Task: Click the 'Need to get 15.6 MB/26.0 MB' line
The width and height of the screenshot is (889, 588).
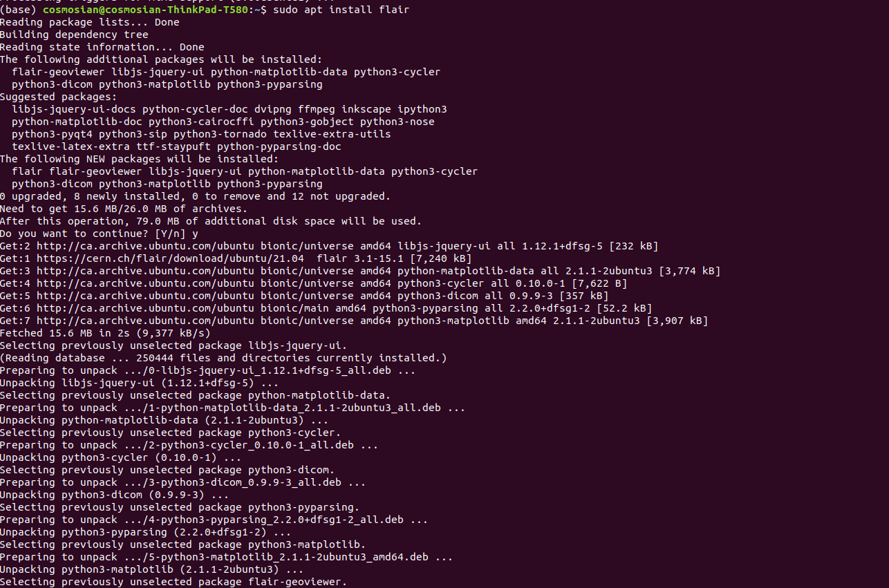Action: click(x=123, y=209)
